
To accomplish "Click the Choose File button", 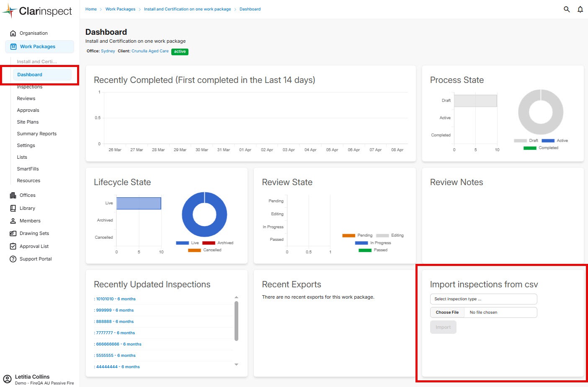I will [447, 312].
